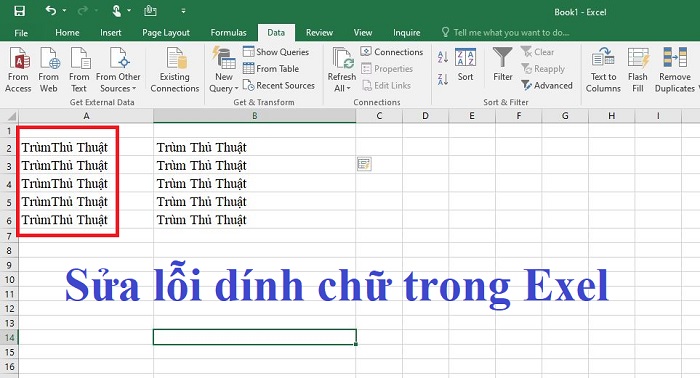700x378 pixels.
Task: Import data From Access
Action: 18,70
